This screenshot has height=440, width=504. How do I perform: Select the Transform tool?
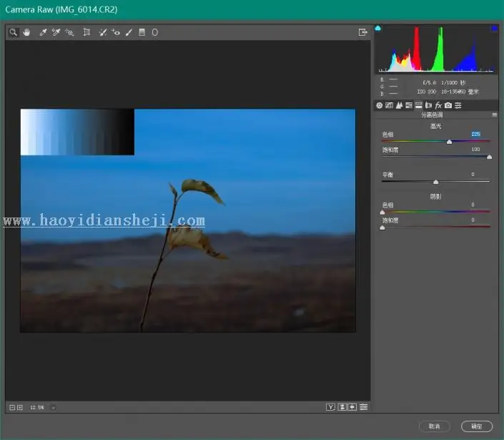[87, 32]
